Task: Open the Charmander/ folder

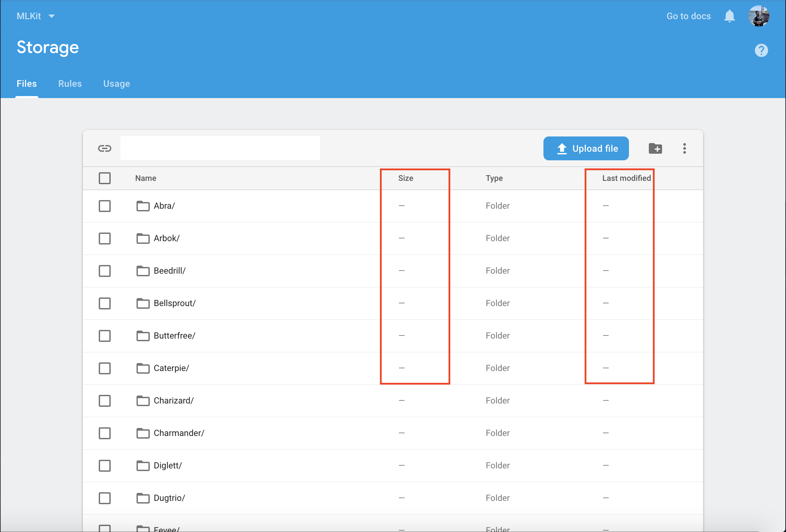Action: tap(179, 433)
